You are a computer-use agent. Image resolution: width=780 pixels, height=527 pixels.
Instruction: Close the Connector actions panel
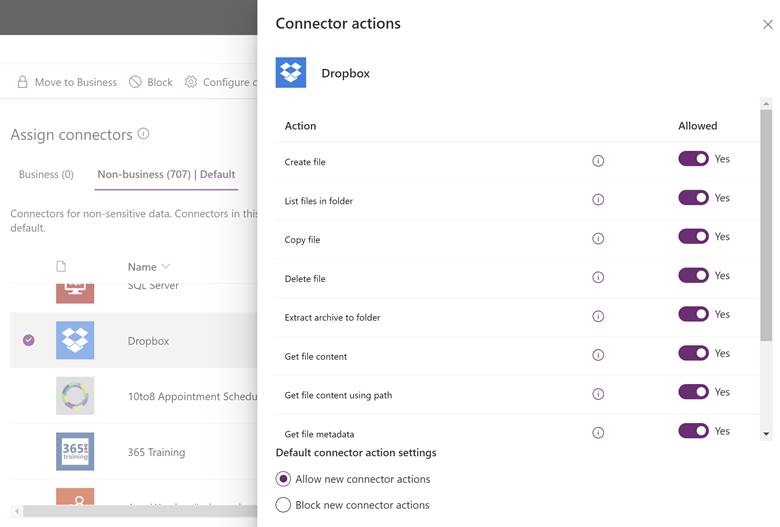(x=767, y=25)
